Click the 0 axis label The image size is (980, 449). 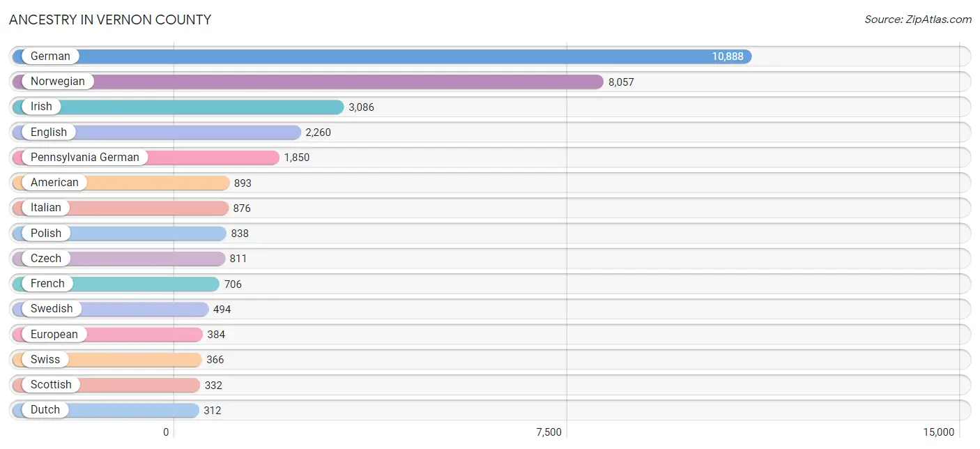166,432
